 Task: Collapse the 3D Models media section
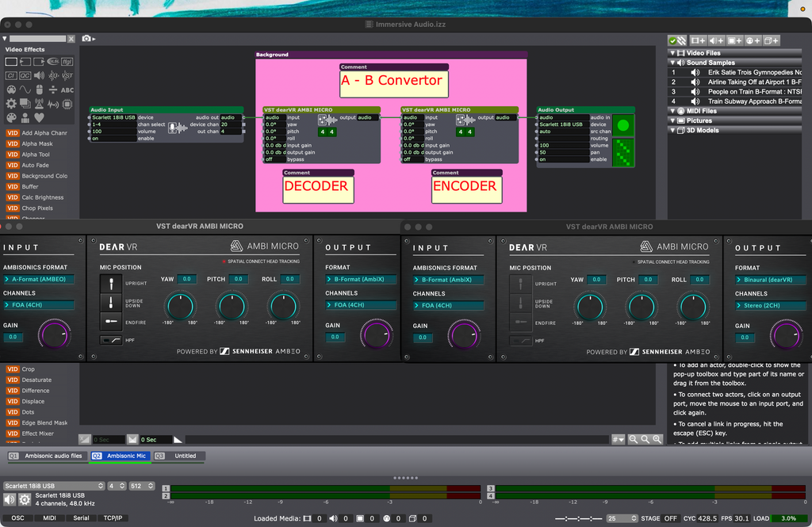click(672, 131)
